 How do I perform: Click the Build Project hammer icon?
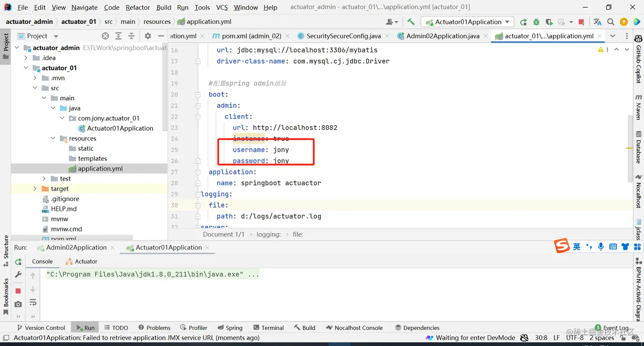tap(411, 22)
